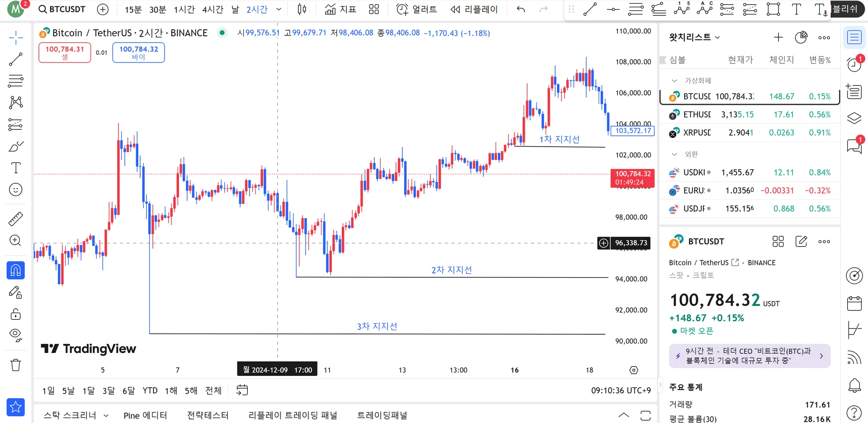Toggle magnet mode for drawings

coord(16,271)
